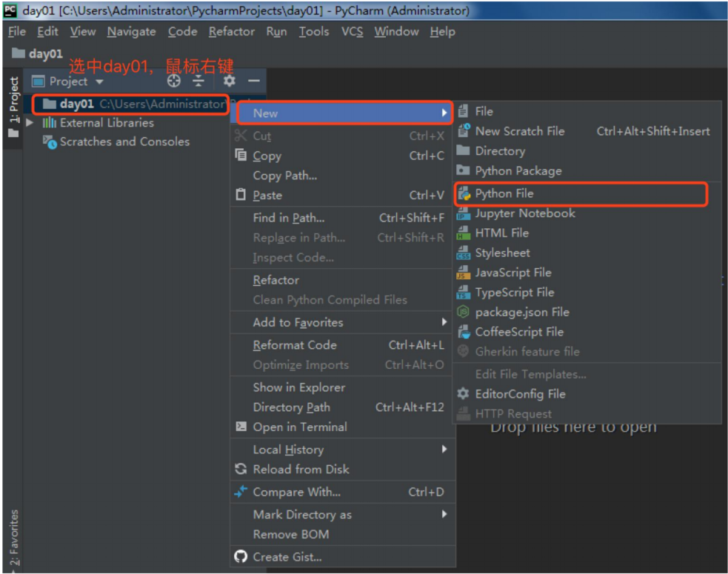Select Remove BOM entry
This screenshot has height=574, width=728.
[x=343, y=535]
